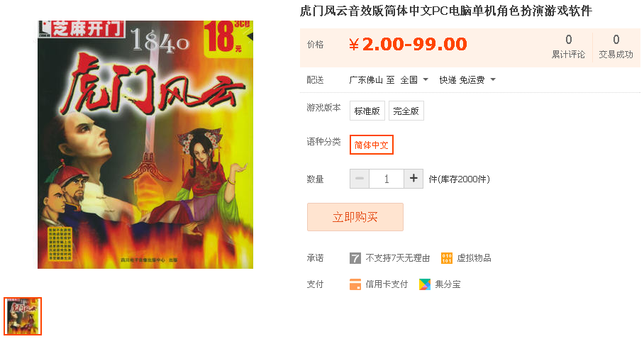This screenshot has height=339, width=644.
Task: Toggle the 简体中文 language option
Action: pos(371,145)
